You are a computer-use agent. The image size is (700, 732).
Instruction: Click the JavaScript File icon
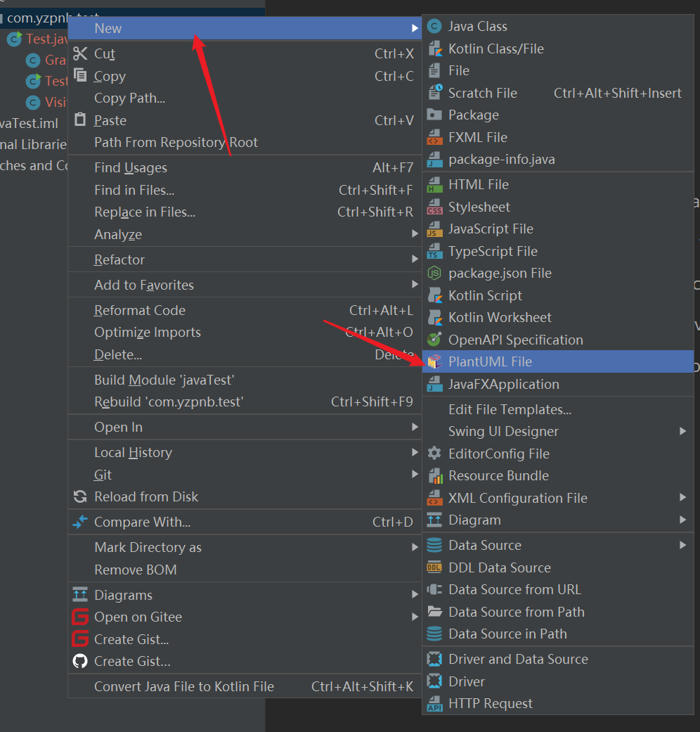coord(434,229)
